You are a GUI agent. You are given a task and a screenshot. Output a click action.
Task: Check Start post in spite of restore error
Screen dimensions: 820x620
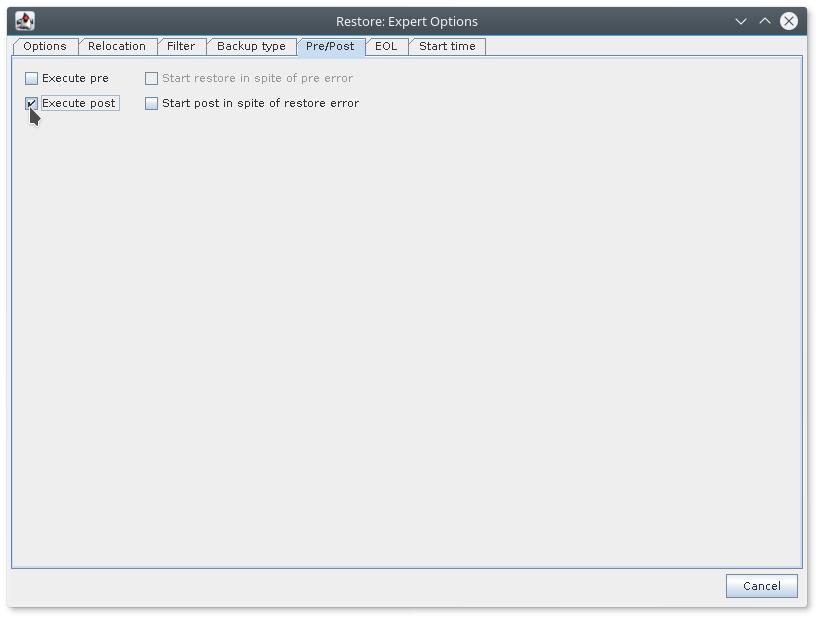point(151,102)
